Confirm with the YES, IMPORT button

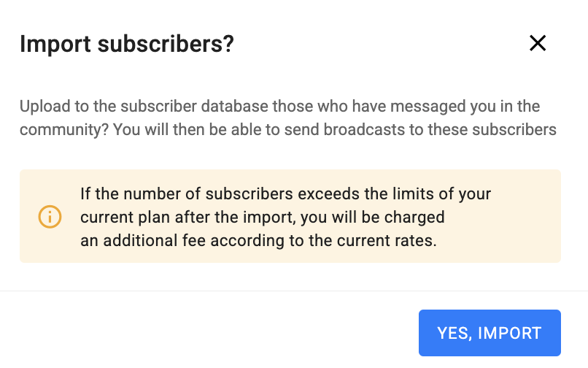coord(490,333)
